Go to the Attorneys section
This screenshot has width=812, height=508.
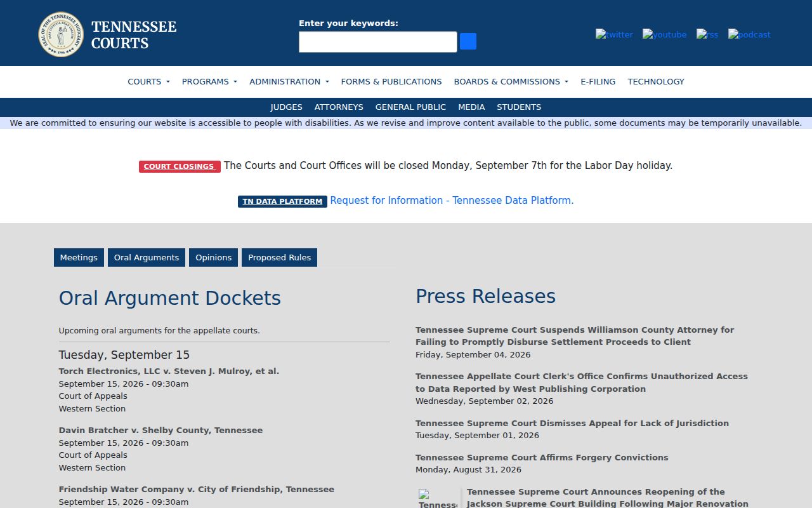click(x=339, y=107)
